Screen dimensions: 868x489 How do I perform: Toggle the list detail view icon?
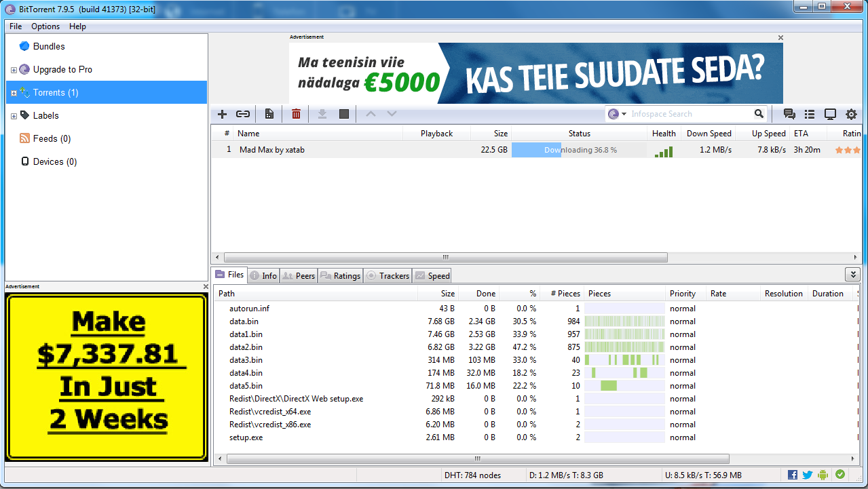(x=810, y=114)
